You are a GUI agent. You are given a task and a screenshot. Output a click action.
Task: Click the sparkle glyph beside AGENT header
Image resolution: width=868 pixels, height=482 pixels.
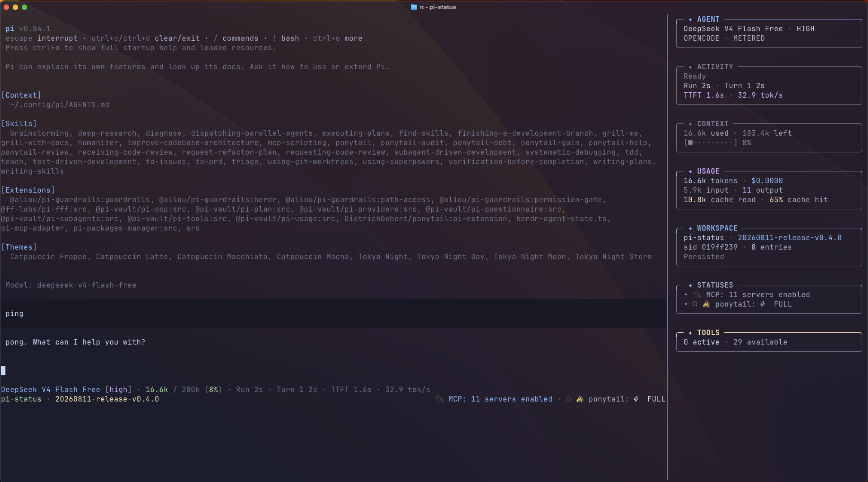tap(690, 19)
